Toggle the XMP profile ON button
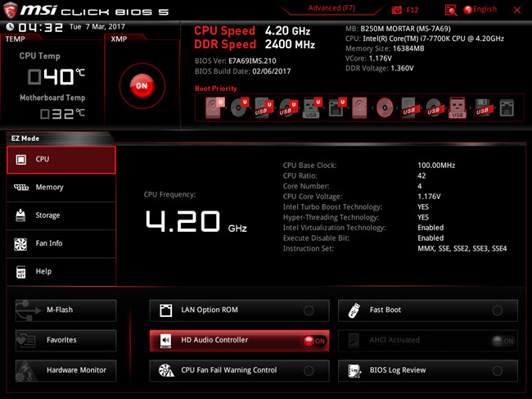This screenshot has width=532, height=399. [142, 85]
